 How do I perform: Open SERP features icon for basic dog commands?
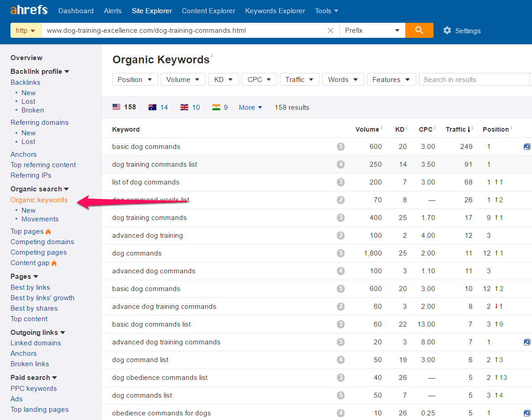(x=527, y=147)
